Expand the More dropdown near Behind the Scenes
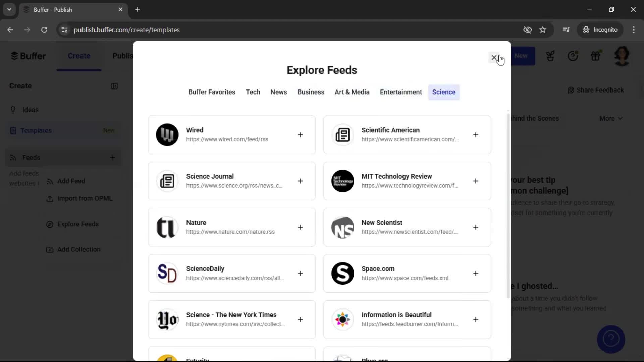The image size is (644, 362). point(610,118)
